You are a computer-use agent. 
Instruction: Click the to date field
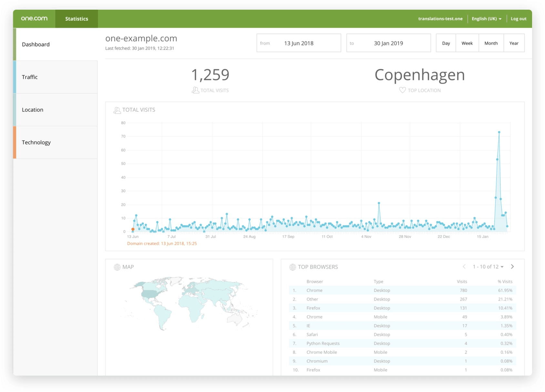[388, 43]
